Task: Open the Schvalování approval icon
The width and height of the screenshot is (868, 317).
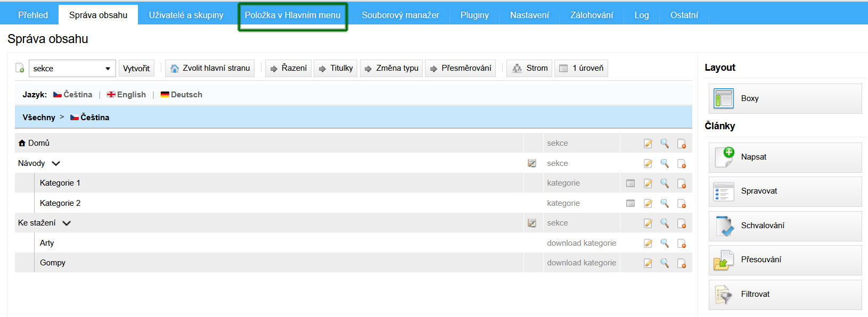Action: (724, 226)
